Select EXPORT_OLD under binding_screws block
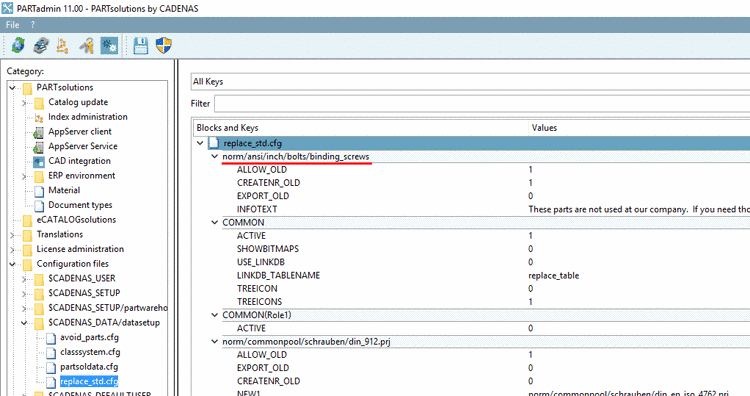Screen dimensions: 750x396 pyautogui.click(x=263, y=196)
